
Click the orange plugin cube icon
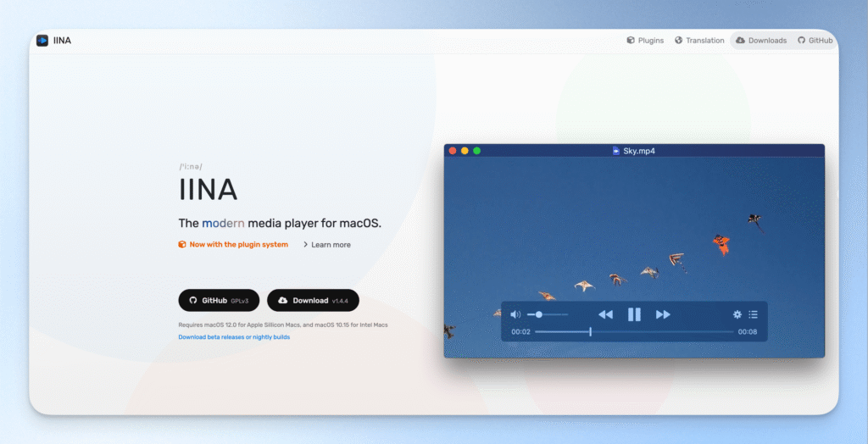tap(182, 244)
